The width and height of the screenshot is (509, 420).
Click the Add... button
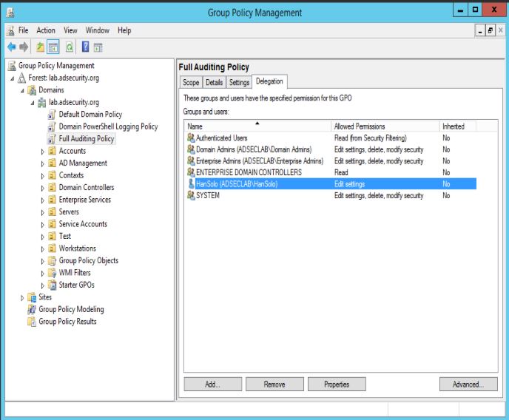213,385
